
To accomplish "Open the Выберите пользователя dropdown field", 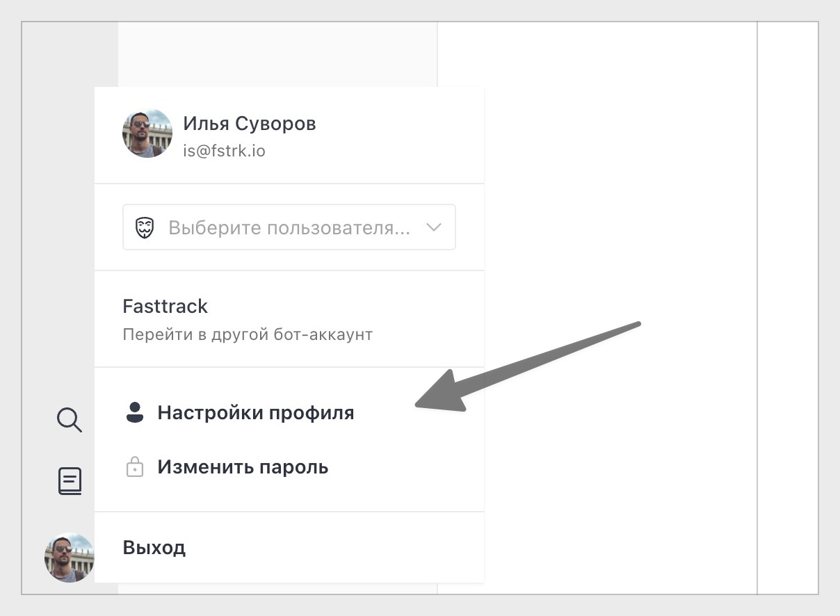I will 289,227.
